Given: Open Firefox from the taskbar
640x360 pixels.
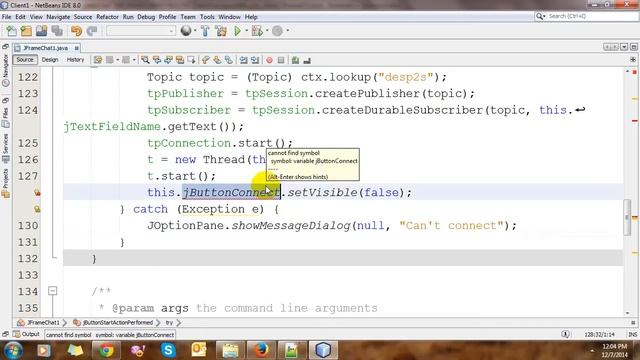Looking at the screenshot, I should click(260, 350).
